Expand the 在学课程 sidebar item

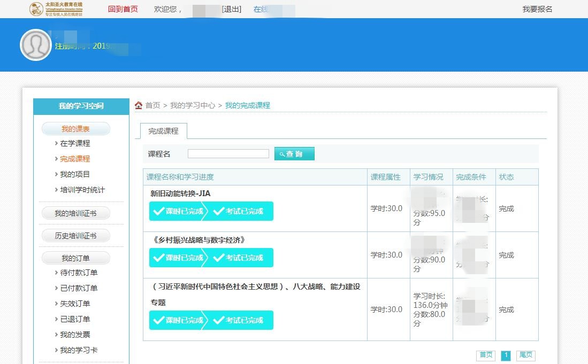(75, 143)
